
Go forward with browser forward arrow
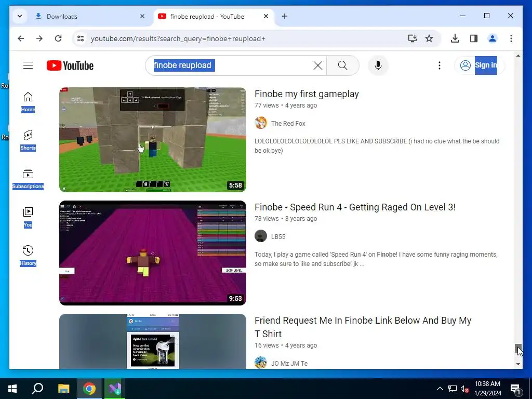pyautogui.click(x=39, y=38)
